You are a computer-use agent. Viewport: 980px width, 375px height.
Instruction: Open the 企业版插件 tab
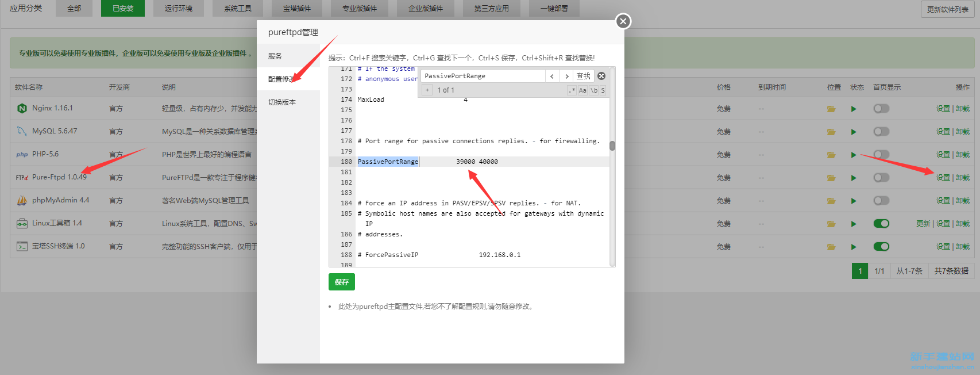426,8
